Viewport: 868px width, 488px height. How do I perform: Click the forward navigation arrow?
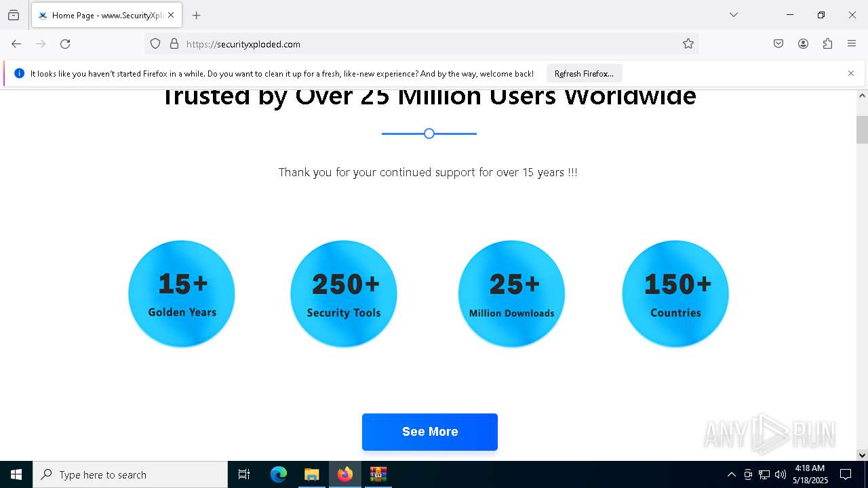click(41, 44)
